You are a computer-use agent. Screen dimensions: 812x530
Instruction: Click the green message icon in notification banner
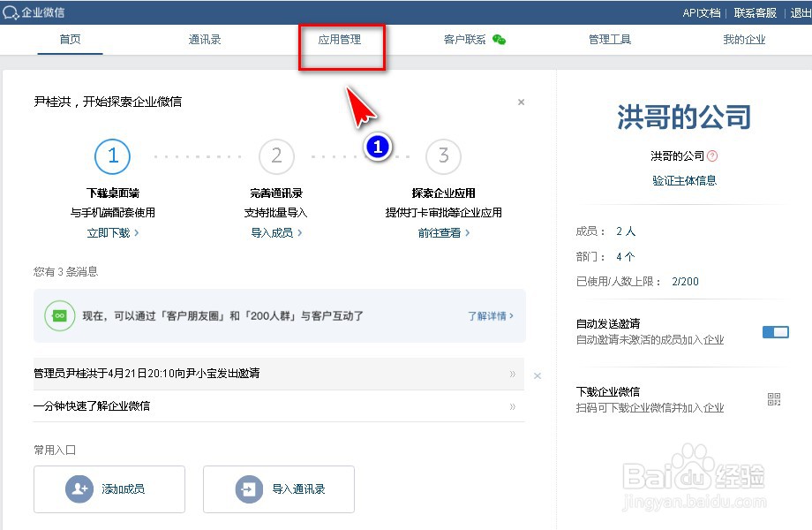coord(59,315)
